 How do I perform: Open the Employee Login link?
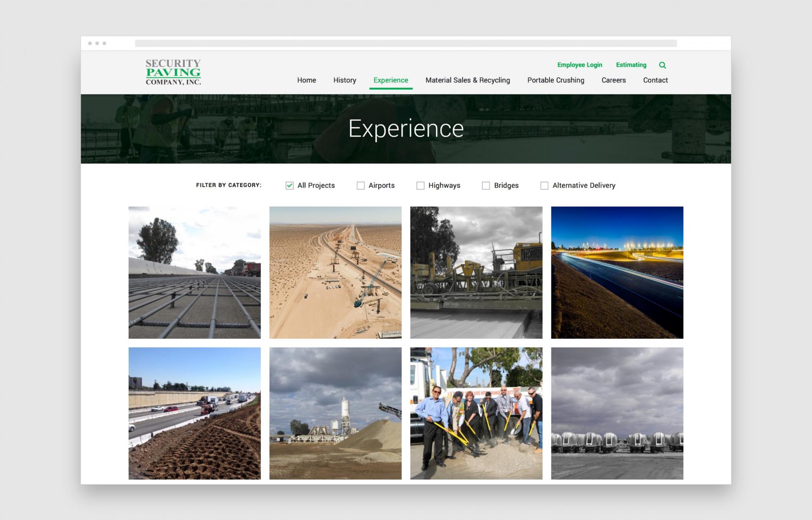(580, 65)
